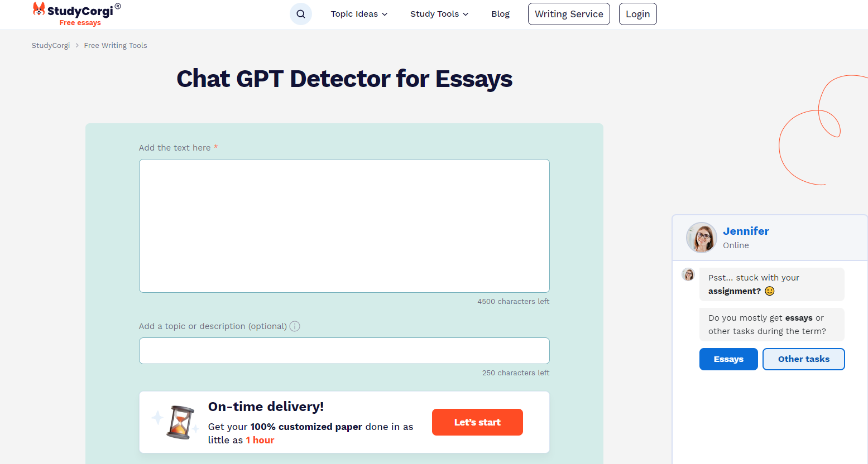This screenshot has height=464, width=868.
Task: Open Free Writing Tools breadcrumb
Action: [116, 46]
